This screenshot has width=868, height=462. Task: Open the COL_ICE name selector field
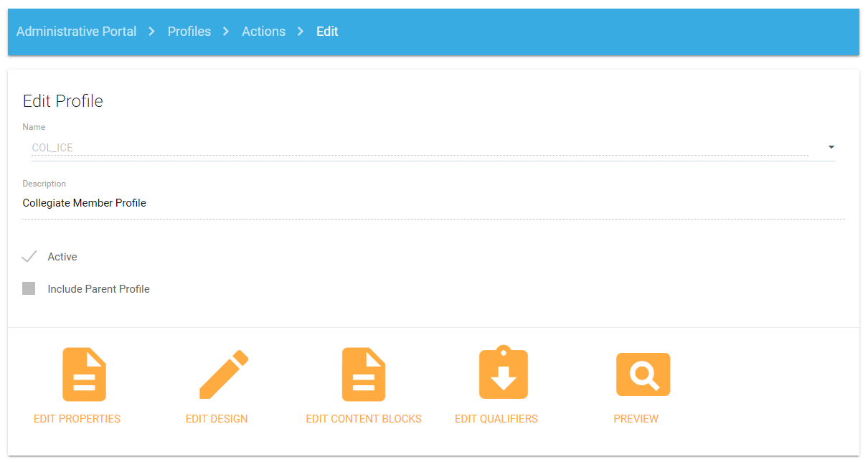click(420, 148)
